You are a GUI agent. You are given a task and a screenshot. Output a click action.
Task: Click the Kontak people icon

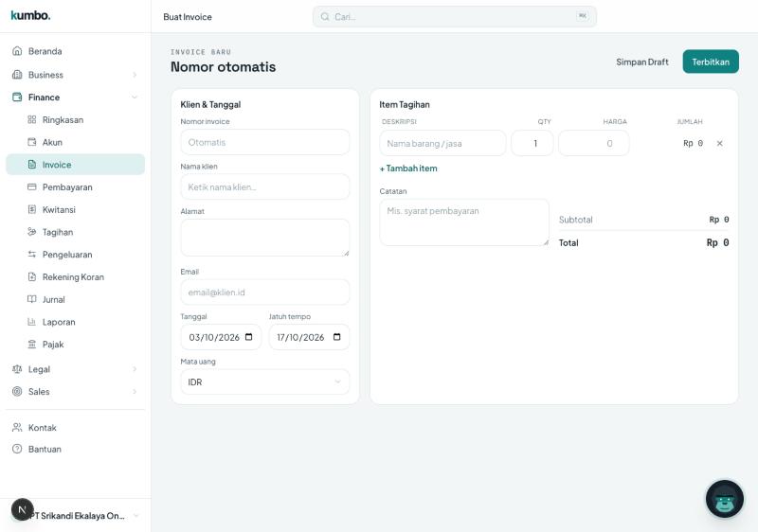point(17,427)
